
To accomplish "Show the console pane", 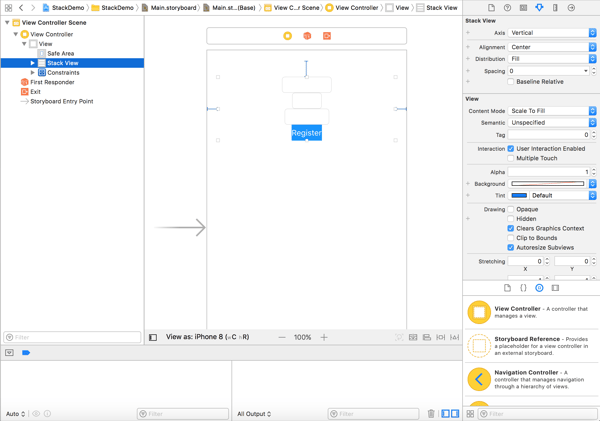I will point(455,414).
